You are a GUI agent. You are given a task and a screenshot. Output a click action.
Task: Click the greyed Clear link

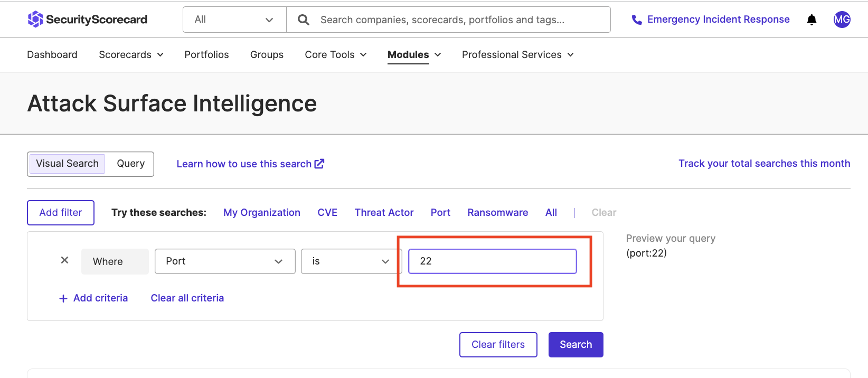click(603, 212)
